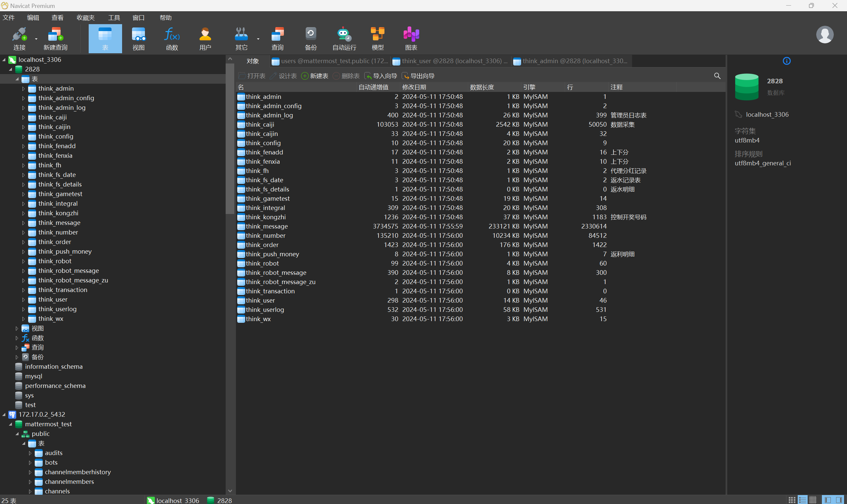Toggle the left navigation pane visibility
Image resolution: width=847 pixels, height=504 pixels.
[827, 500]
